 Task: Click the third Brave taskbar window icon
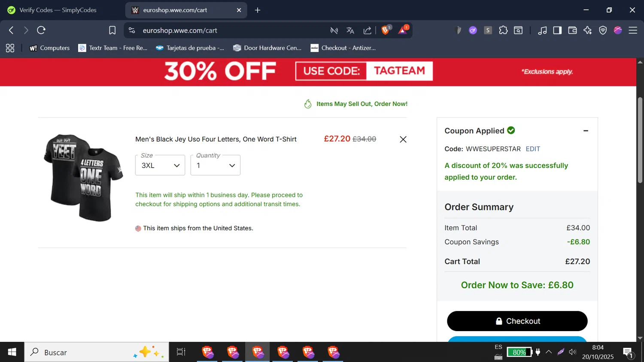point(258,352)
